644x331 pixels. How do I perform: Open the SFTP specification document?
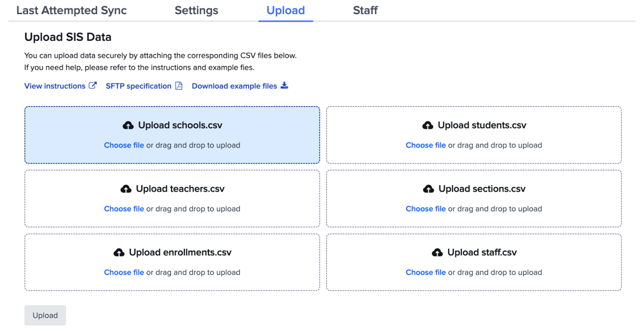click(139, 86)
